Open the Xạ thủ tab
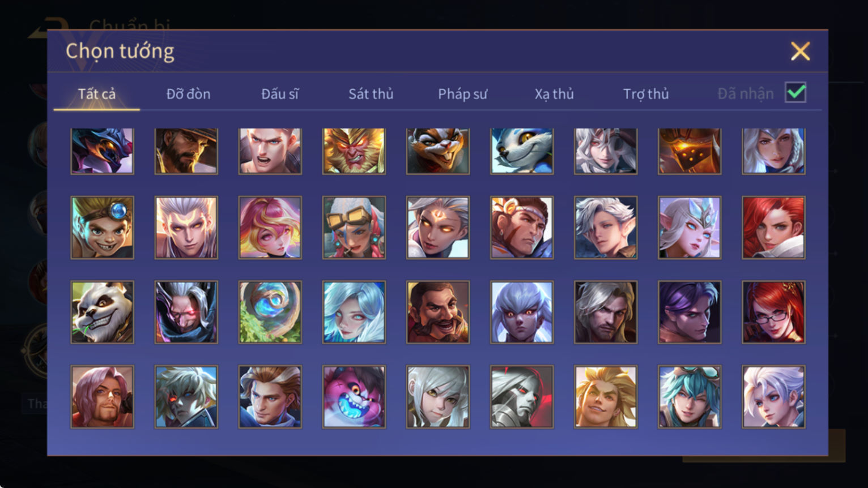The height and width of the screenshot is (488, 868). pyautogui.click(x=554, y=94)
